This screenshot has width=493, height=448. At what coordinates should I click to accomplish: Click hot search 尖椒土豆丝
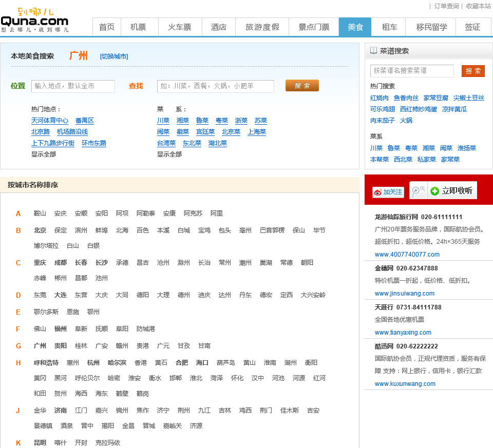pyautogui.click(x=468, y=98)
